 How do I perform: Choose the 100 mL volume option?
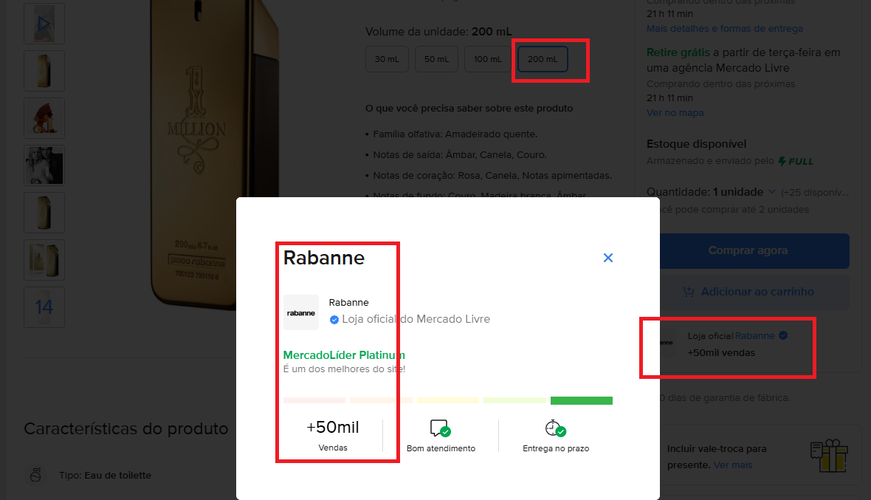coord(488,60)
